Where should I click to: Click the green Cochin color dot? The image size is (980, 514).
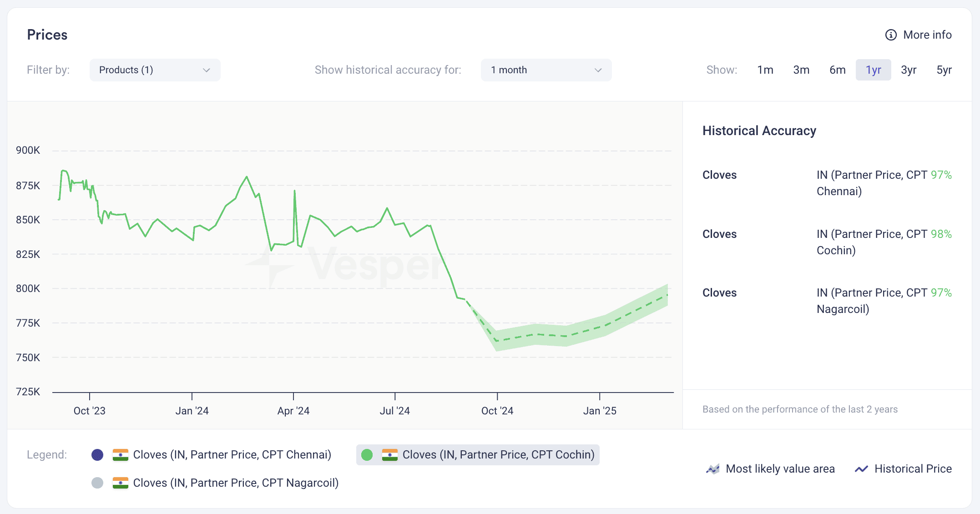click(x=367, y=455)
